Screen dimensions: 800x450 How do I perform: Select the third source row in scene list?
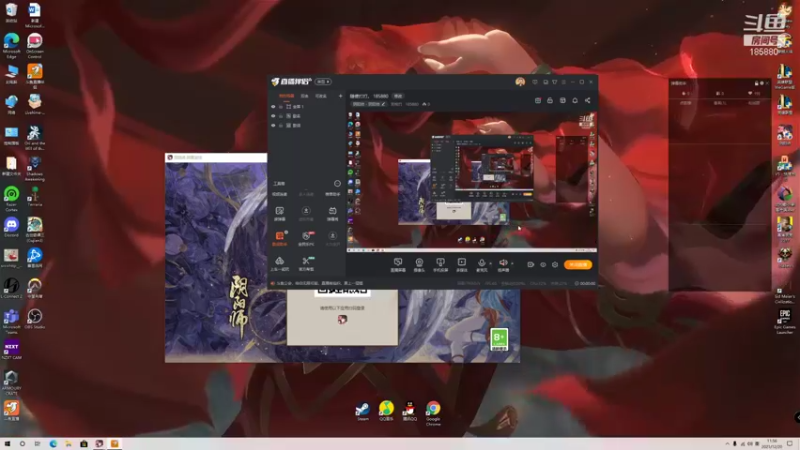tap(307, 125)
